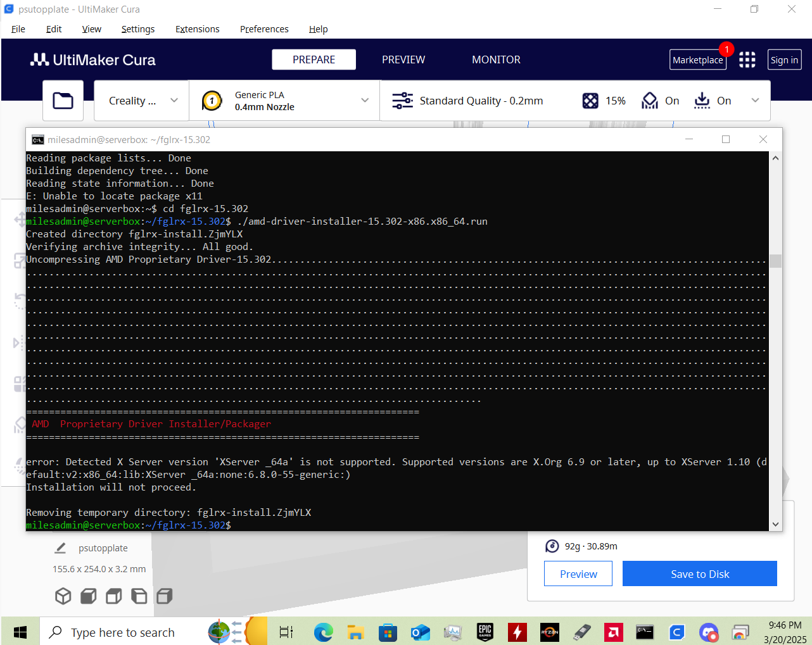The width and height of the screenshot is (812, 645).
Task: Open Outlook from taskbar
Action: [x=420, y=632]
